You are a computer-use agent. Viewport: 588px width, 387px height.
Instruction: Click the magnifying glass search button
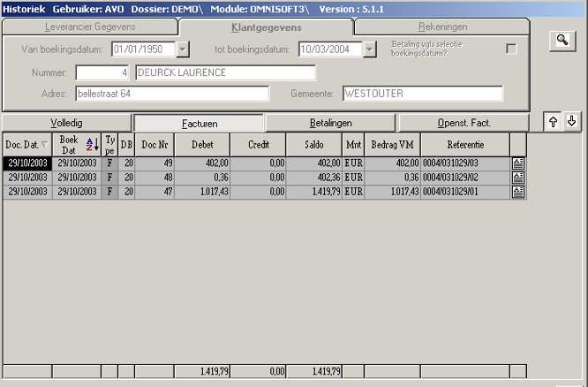(562, 41)
